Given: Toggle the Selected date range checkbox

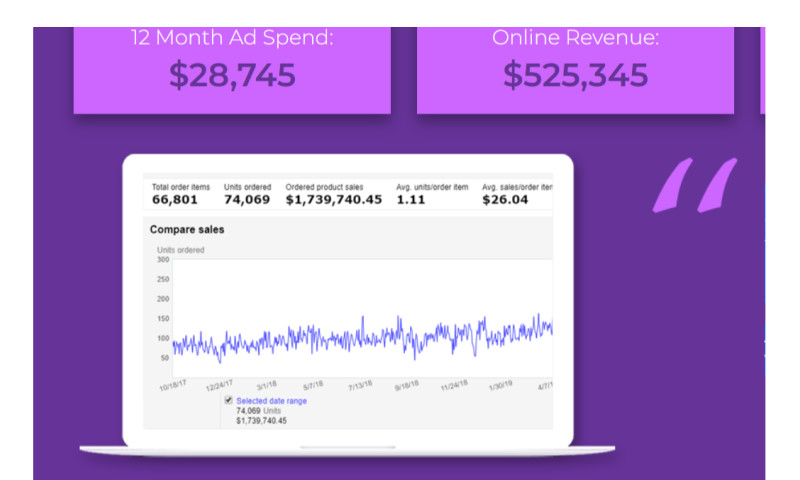Looking at the screenshot, I should 228,400.
